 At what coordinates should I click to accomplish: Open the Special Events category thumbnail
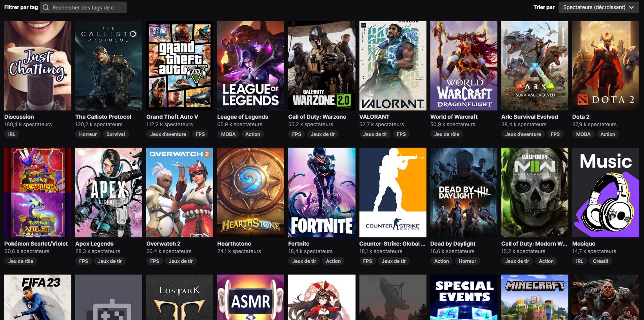pyautogui.click(x=464, y=297)
